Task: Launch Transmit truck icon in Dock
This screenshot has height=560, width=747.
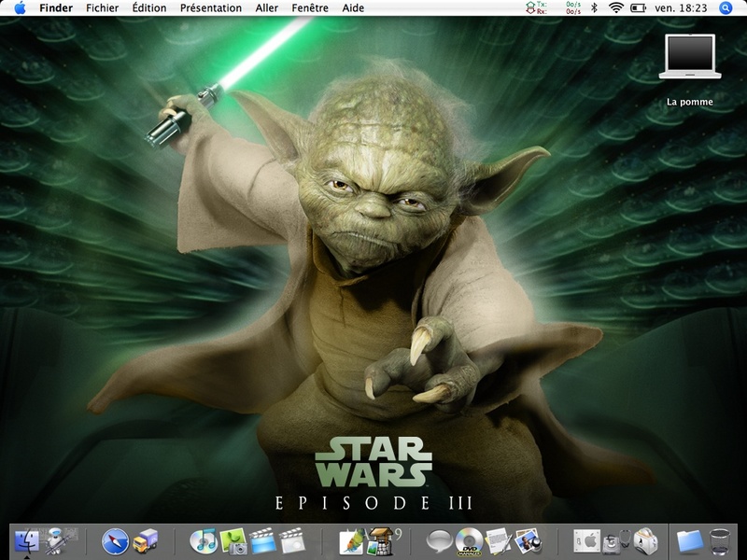Action: click(146, 541)
